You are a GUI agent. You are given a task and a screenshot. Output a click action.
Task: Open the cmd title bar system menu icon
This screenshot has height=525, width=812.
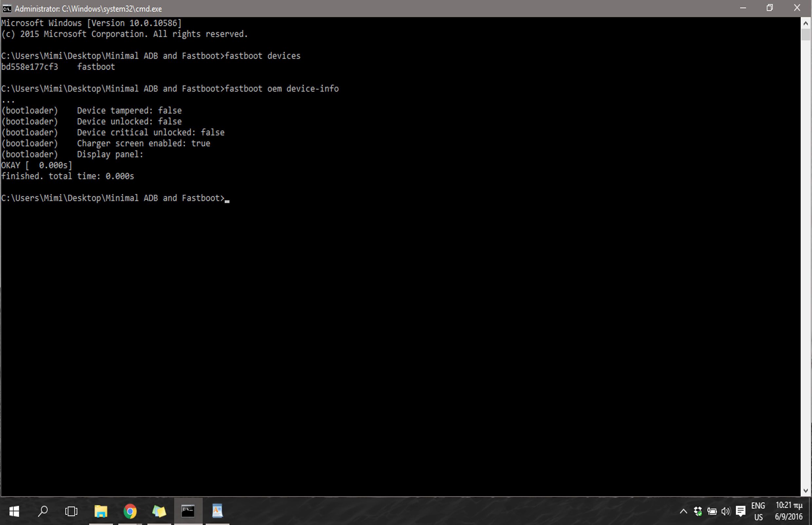(7, 9)
